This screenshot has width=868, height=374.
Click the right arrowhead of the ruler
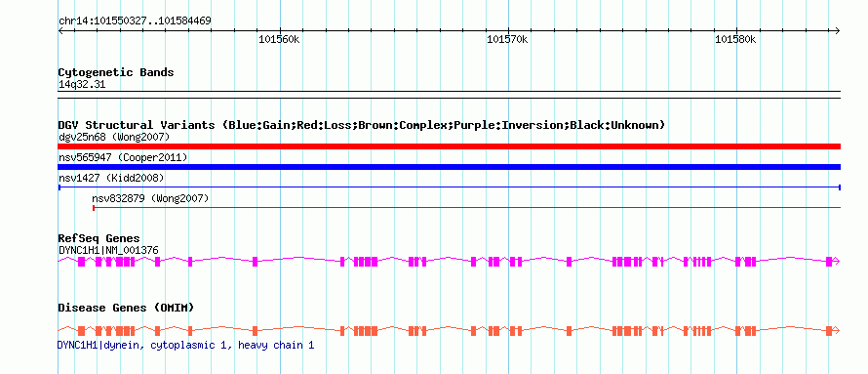(x=838, y=31)
